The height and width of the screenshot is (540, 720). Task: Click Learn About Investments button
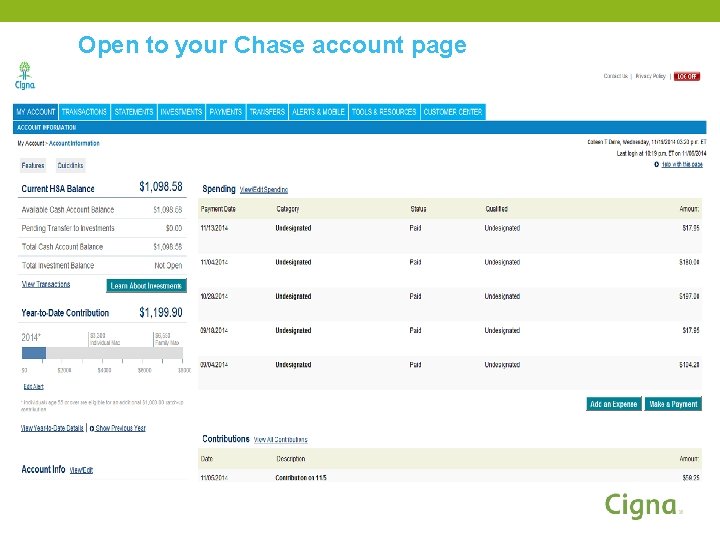pos(146,286)
